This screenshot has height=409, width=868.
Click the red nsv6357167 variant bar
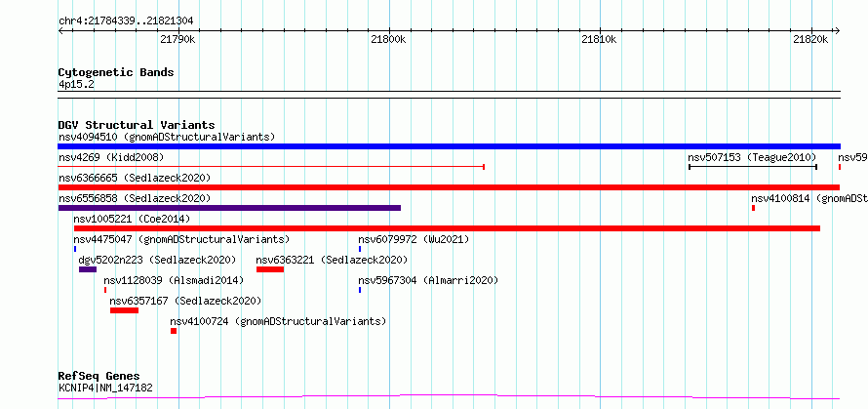tap(124, 310)
